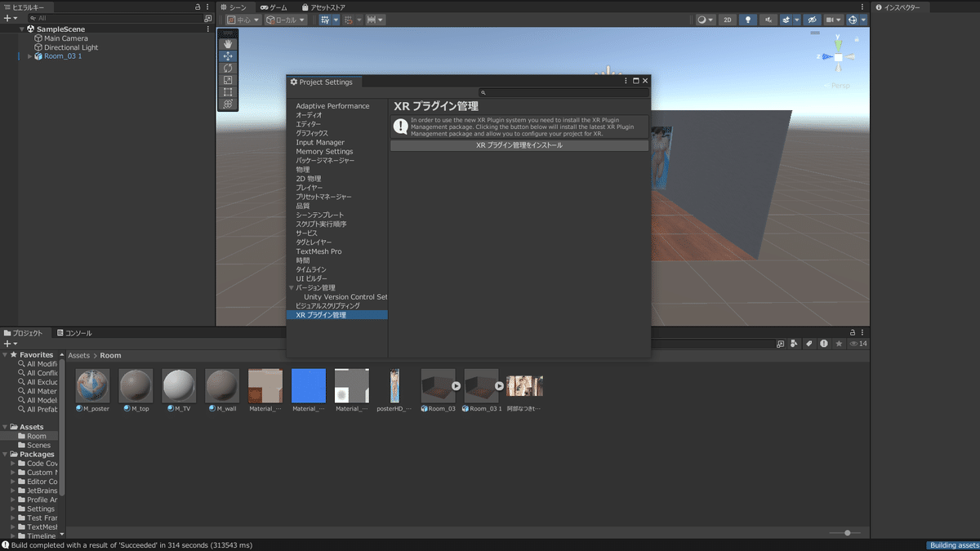Collapse バージョン管理 settings group
The height and width of the screenshot is (551, 980).
tap(291, 287)
